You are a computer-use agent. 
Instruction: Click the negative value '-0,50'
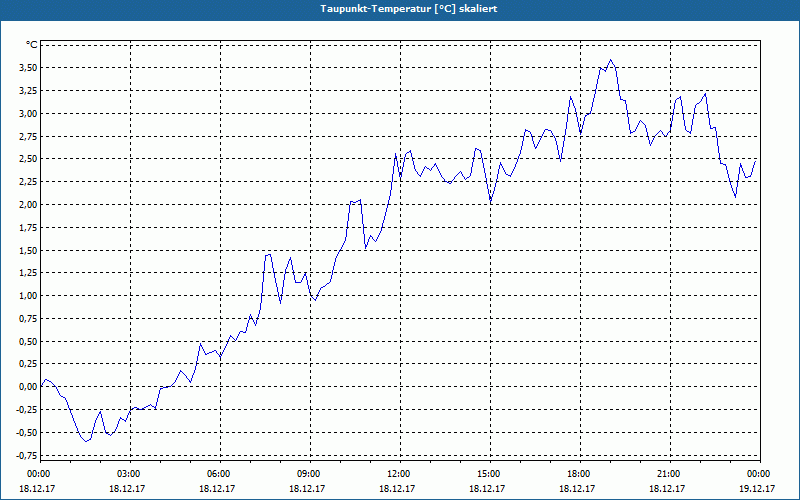(27, 433)
